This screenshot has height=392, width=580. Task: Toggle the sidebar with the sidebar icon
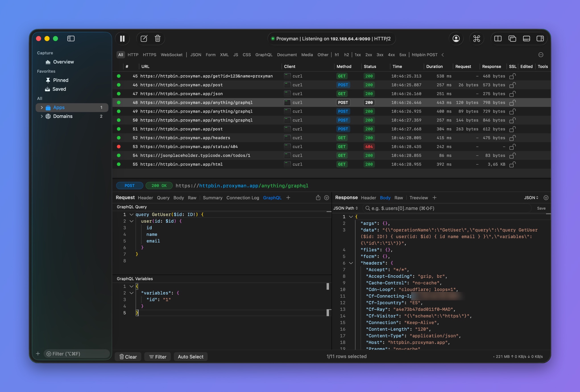click(x=71, y=39)
